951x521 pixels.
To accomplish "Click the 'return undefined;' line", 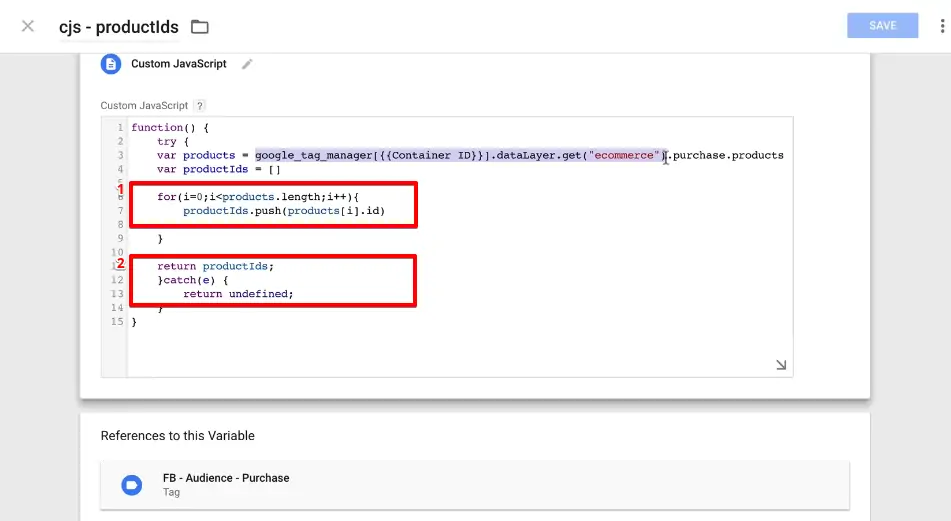I will coord(238,294).
